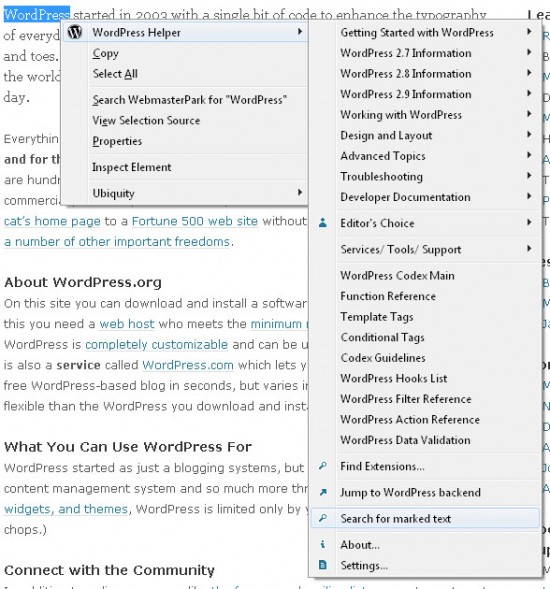
Task: Expand the arrow beside Troubleshooting
Action: (529, 175)
